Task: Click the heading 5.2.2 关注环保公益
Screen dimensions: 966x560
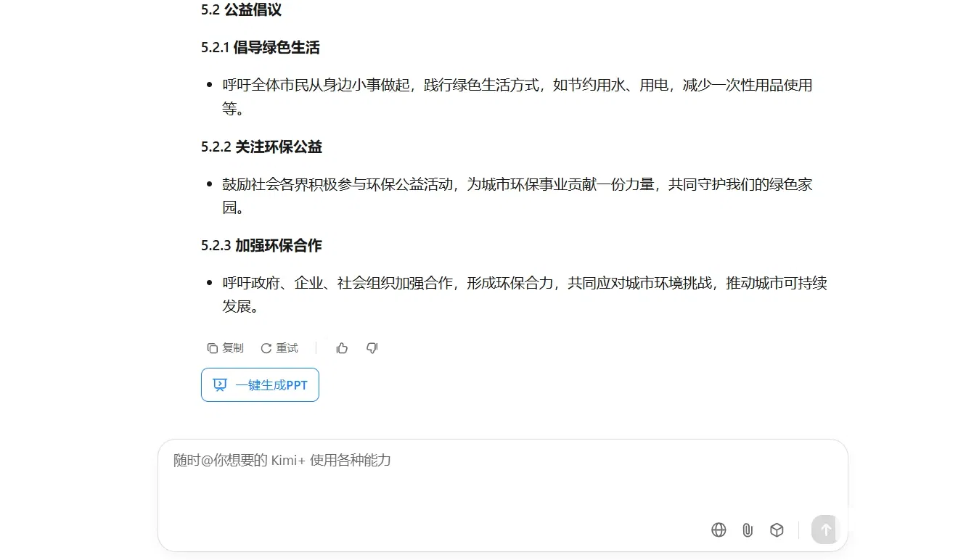Action: pyautogui.click(x=261, y=147)
